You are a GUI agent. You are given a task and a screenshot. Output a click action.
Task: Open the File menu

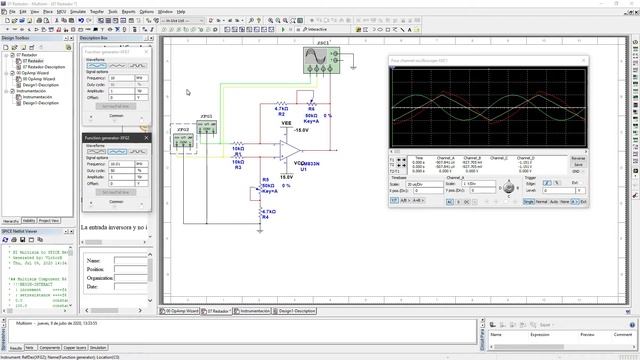point(12,12)
